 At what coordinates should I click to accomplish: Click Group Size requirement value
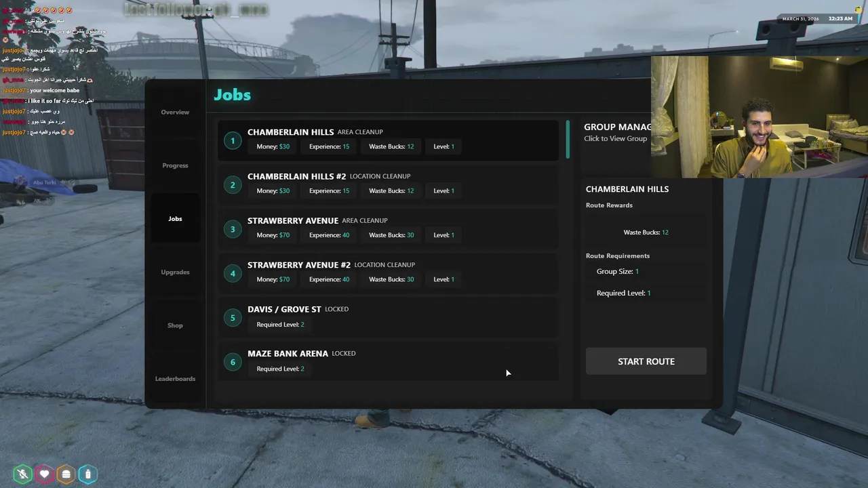click(637, 271)
